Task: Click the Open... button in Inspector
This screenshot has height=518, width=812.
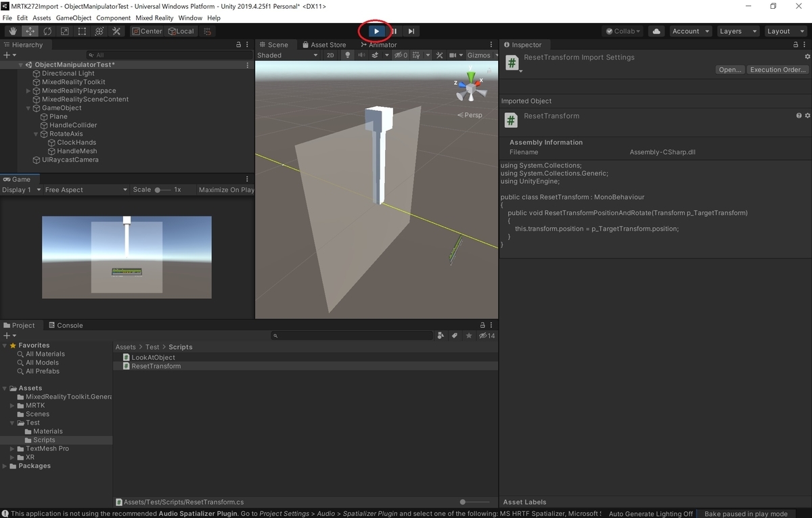Action: pyautogui.click(x=729, y=70)
